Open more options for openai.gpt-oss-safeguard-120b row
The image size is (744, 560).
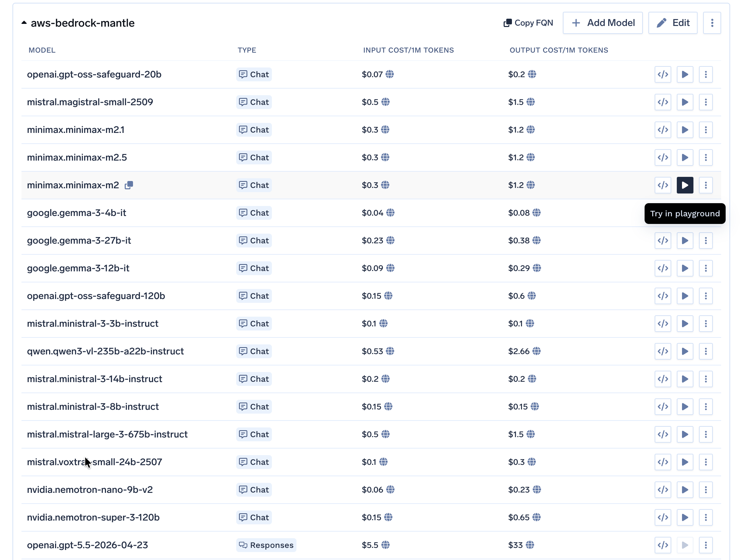click(x=706, y=296)
